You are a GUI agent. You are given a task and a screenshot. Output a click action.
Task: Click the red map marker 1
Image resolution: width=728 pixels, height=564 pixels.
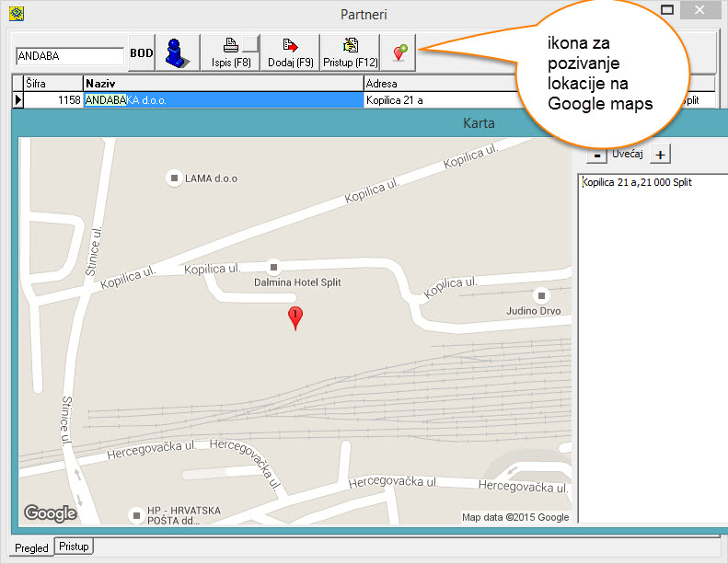[x=295, y=317]
